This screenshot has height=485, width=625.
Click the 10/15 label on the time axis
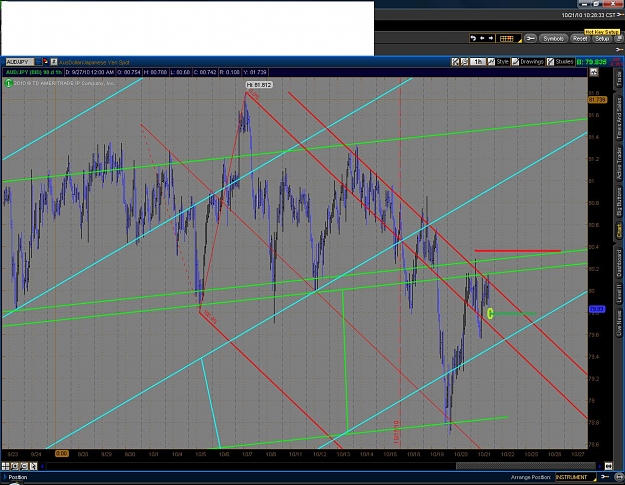click(x=390, y=454)
